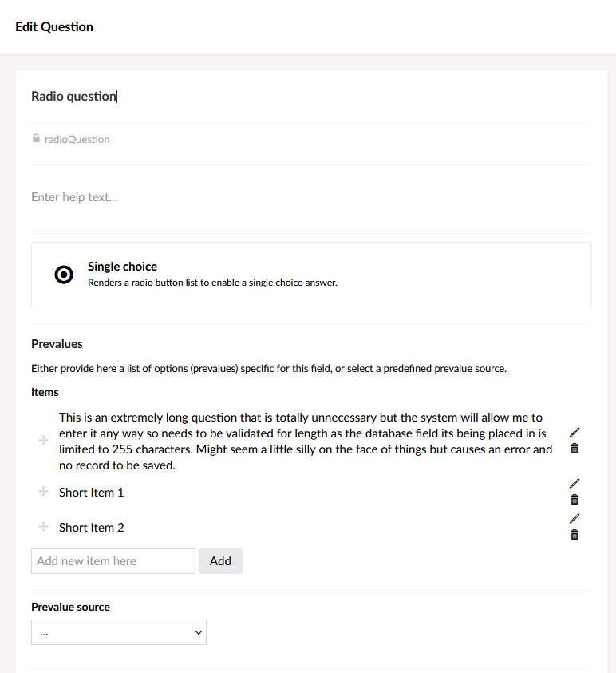Click the lock icon beside radioQuestion alias

click(x=36, y=138)
